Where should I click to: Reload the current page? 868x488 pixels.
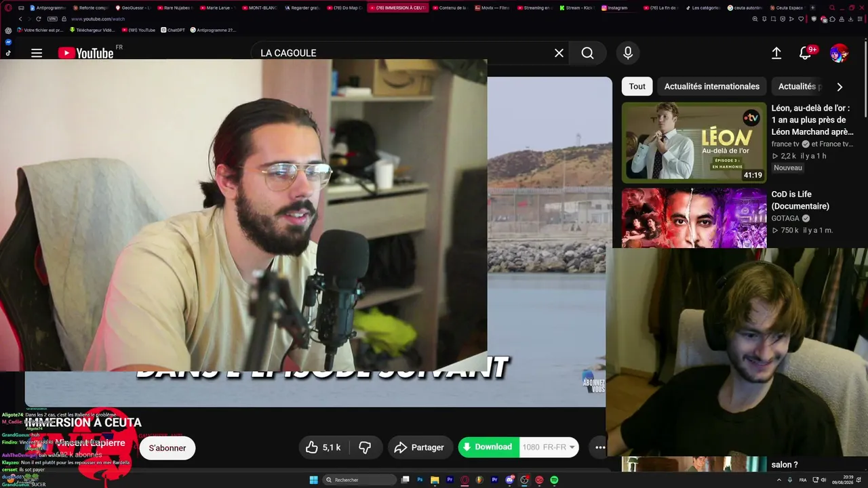point(39,19)
